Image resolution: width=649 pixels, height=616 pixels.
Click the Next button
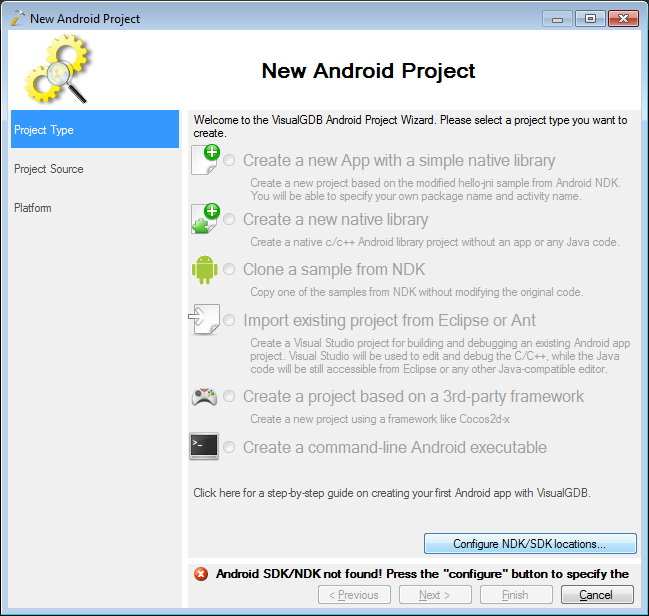click(x=435, y=595)
